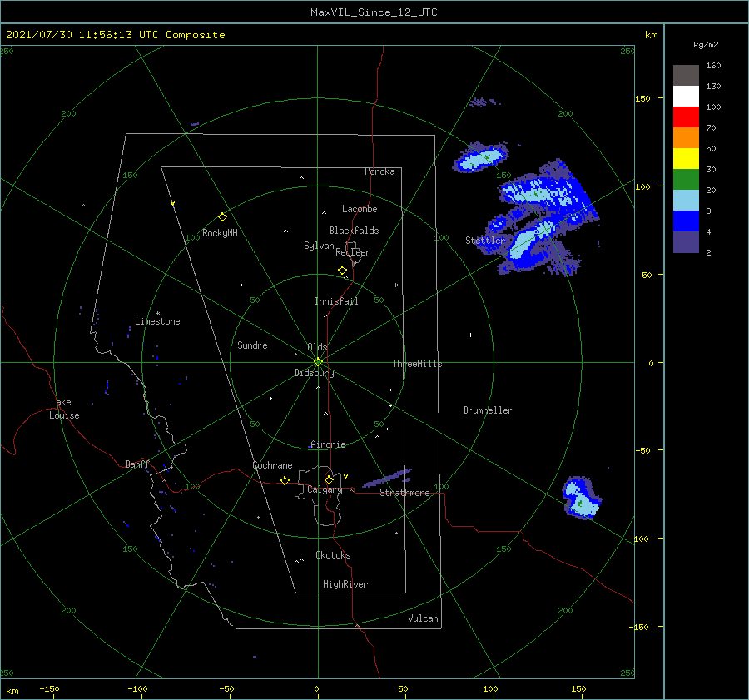
Task: Click the elongated echo band above Strathmore
Action: pos(387,478)
